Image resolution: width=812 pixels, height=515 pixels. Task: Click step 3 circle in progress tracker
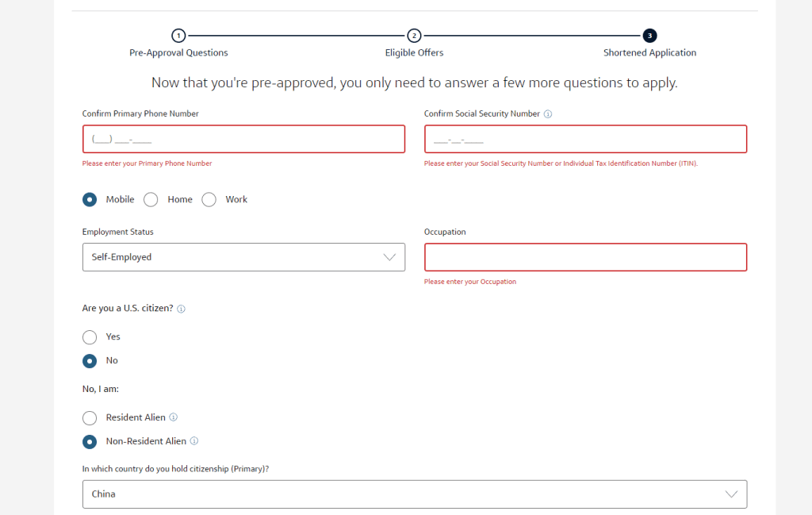pyautogui.click(x=650, y=36)
